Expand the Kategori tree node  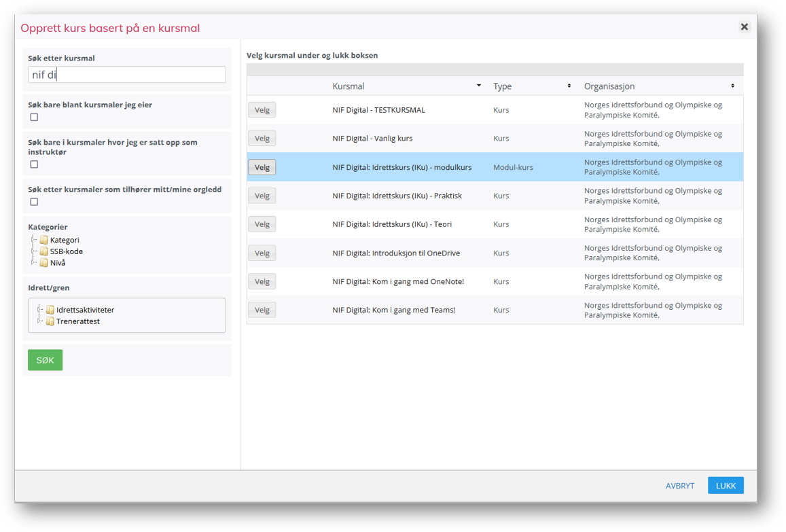click(33, 240)
